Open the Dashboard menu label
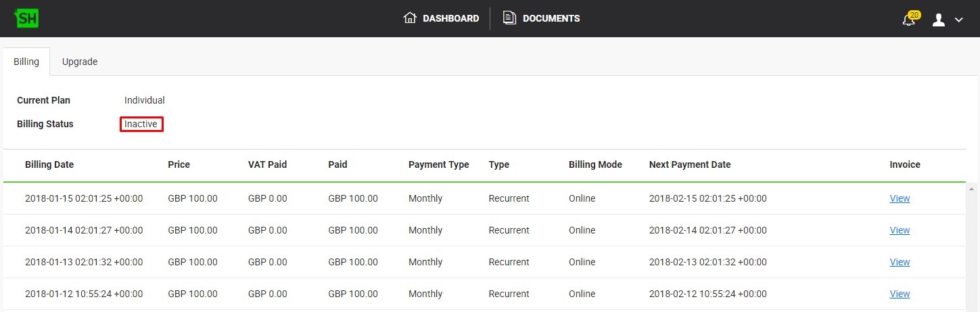Image resolution: width=980 pixels, height=312 pixels. [x=450, y=18]
